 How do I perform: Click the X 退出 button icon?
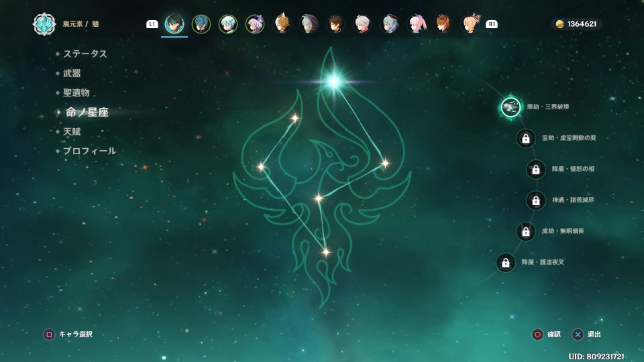point(578,335)
